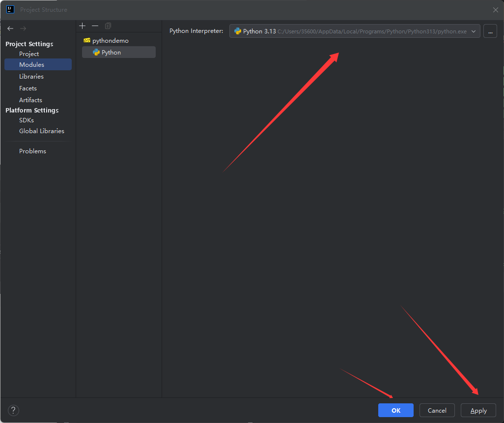Select the Python facet row
This screenshot has height=423, width=504.
[x=118, y=53]
